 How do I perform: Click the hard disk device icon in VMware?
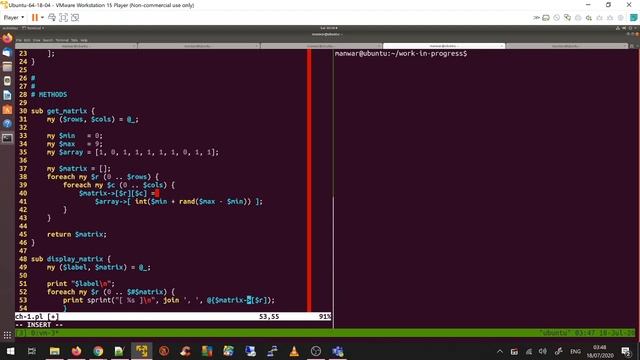click(546, 18)
